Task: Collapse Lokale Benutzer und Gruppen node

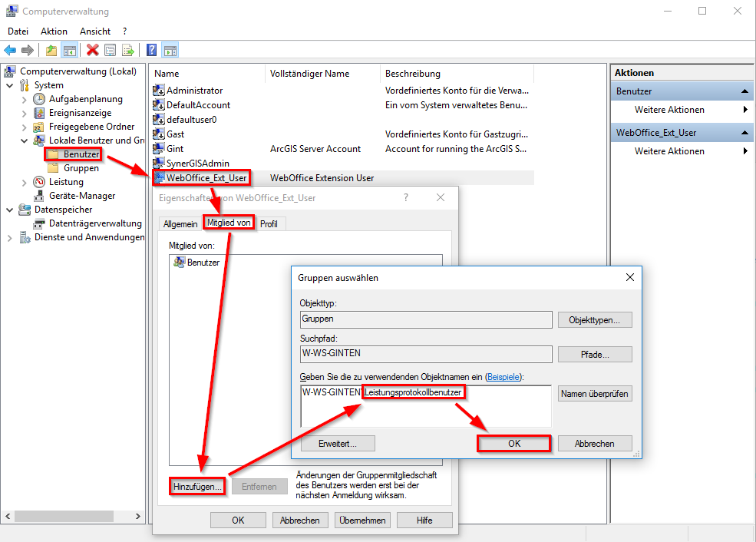Action: tap(24, 140)
